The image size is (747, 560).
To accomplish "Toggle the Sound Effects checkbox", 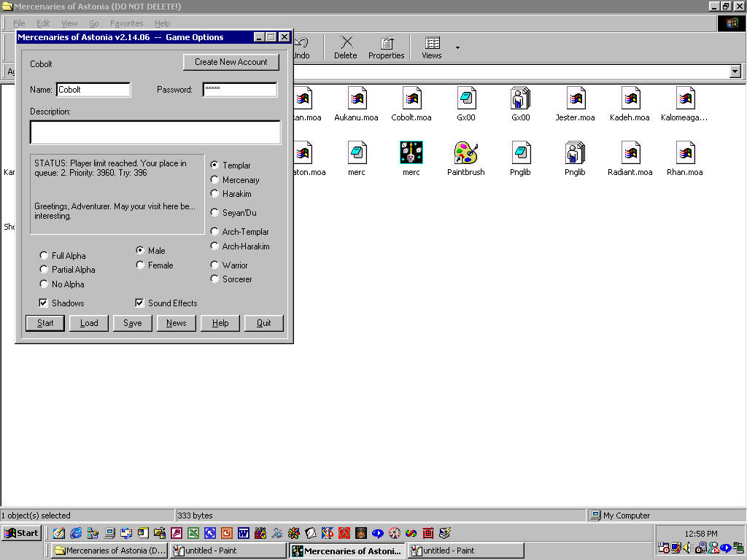I will 139,303.
